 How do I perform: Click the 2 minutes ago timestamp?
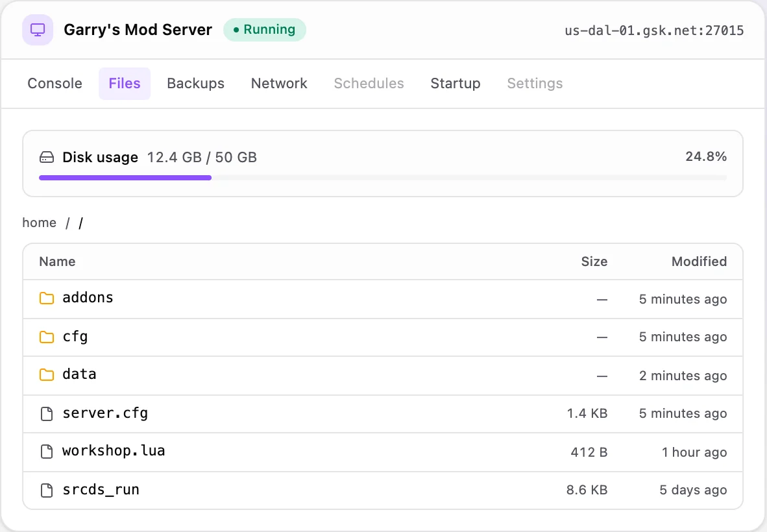pos(683,376)
